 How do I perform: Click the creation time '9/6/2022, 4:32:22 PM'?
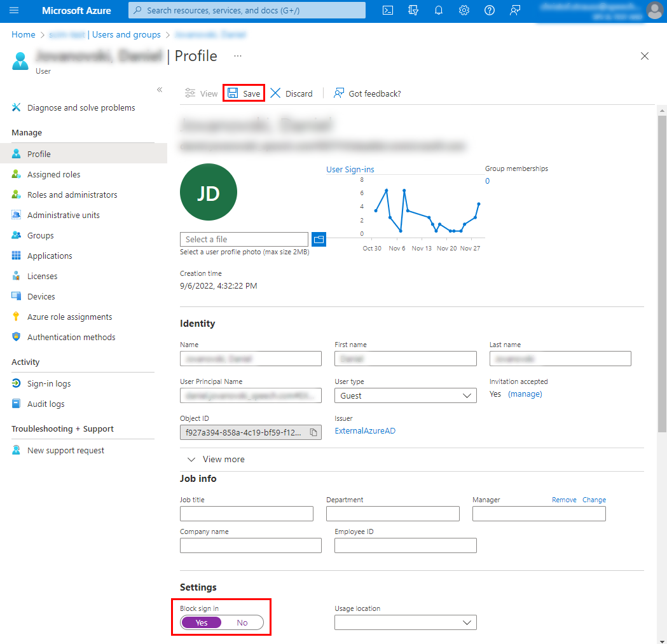(218, 286)
